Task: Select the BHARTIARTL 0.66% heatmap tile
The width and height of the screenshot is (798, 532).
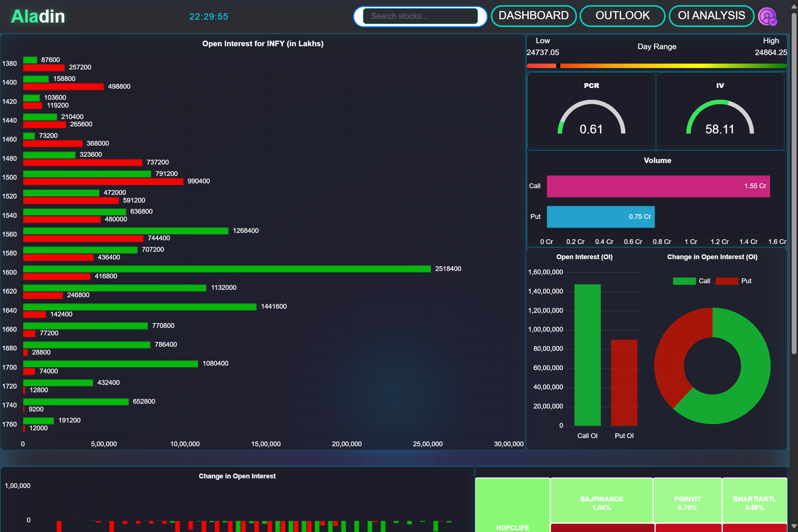Action: point(755,501)
